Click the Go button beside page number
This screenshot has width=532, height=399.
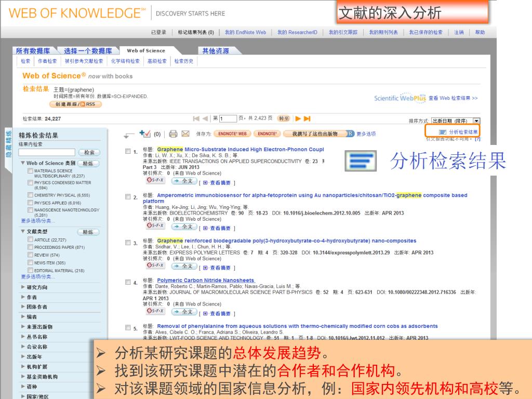tap(284, 118)
